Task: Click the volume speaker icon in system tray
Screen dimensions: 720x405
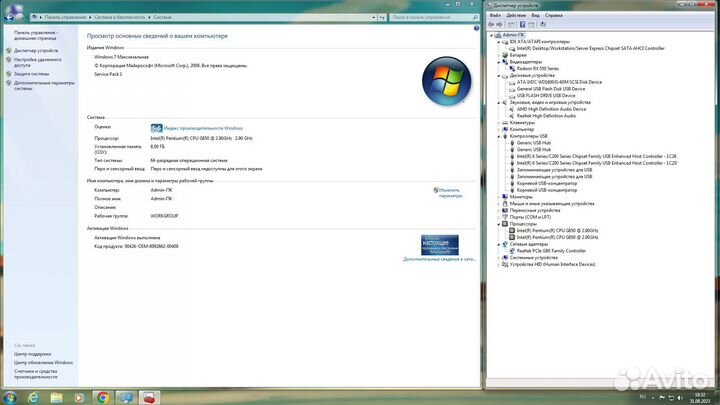Action: point(680,398)
